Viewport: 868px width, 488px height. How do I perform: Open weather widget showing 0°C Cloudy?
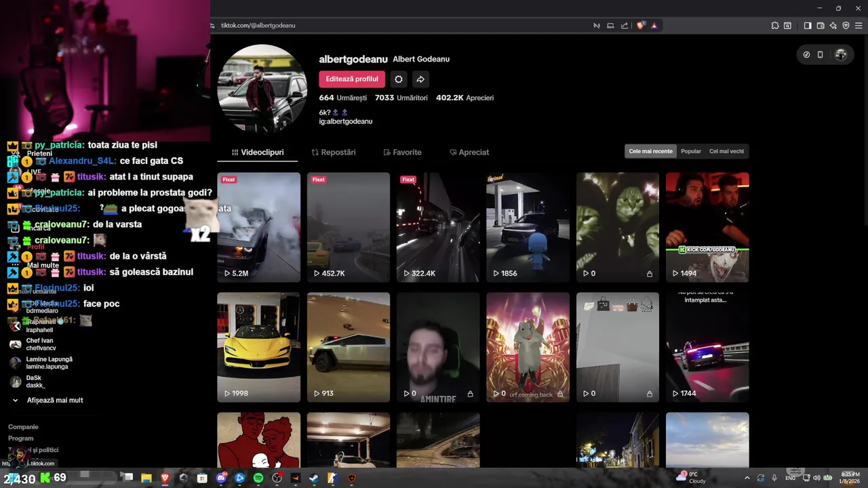691,478
